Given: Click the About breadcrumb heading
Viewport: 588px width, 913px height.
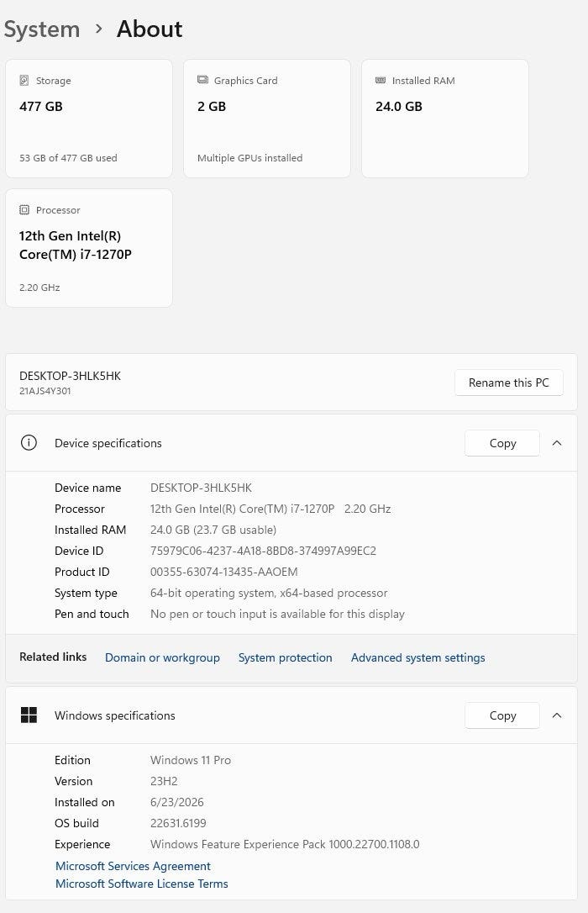Looking at the screenshot, I should [x=150, y=29].
